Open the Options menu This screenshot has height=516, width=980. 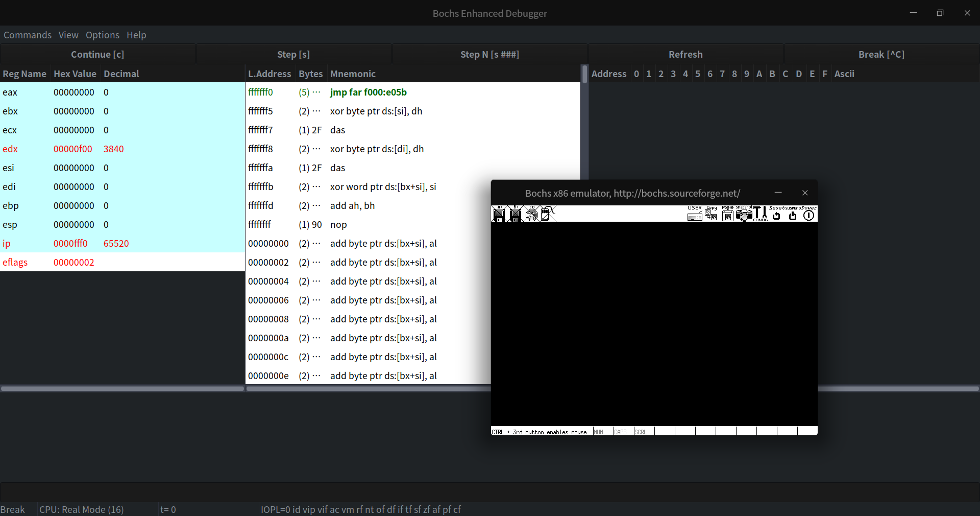pos(103,35)
